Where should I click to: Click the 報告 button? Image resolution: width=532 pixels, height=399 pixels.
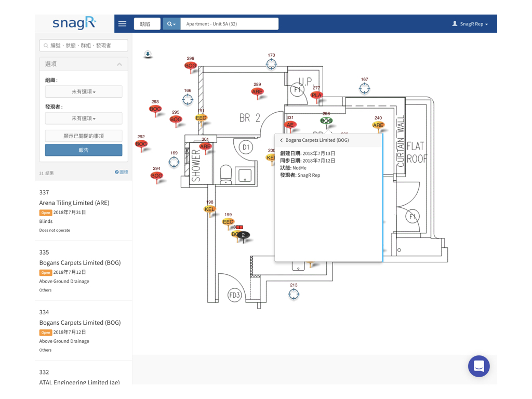pos(84,150)
